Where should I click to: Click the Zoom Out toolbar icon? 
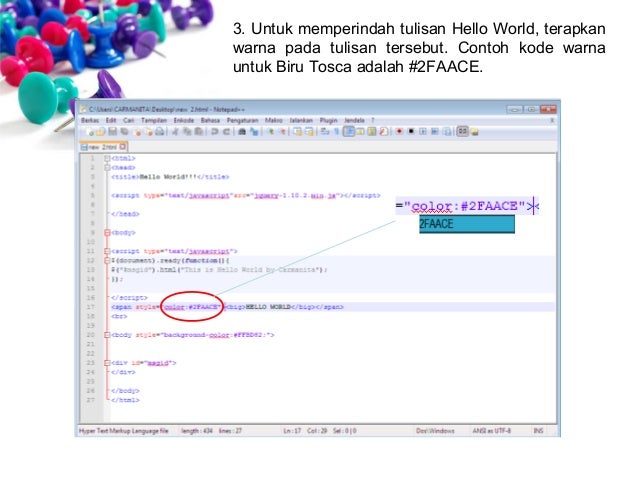283,131
